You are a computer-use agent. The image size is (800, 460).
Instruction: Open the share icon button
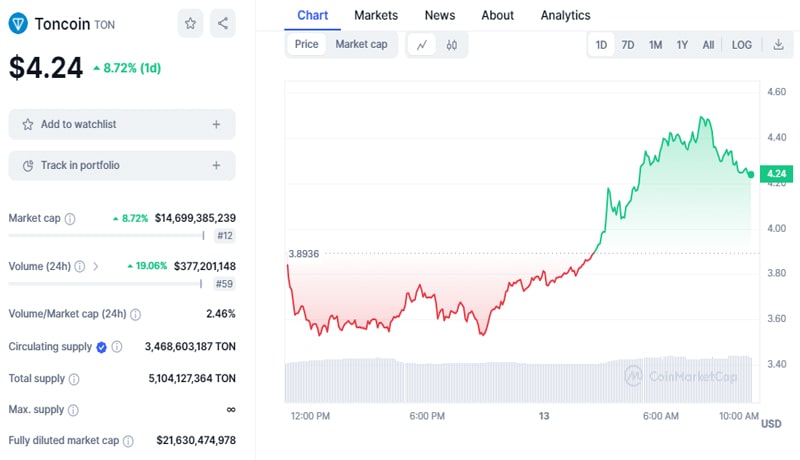pos(223,23)
